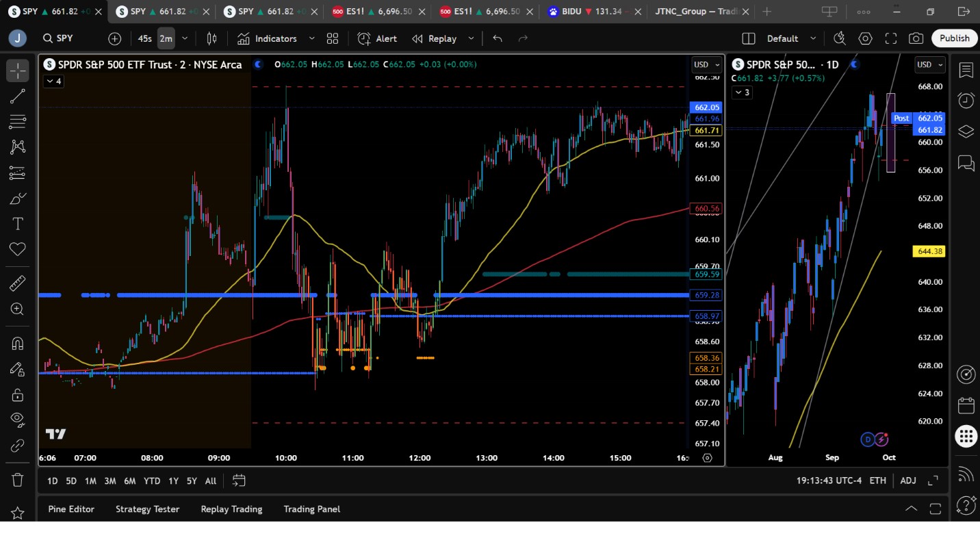Viewport: 980px width, 551px height.
Task: Toggle stay in drawing mode pencil-lock
Action: (18, 369)
